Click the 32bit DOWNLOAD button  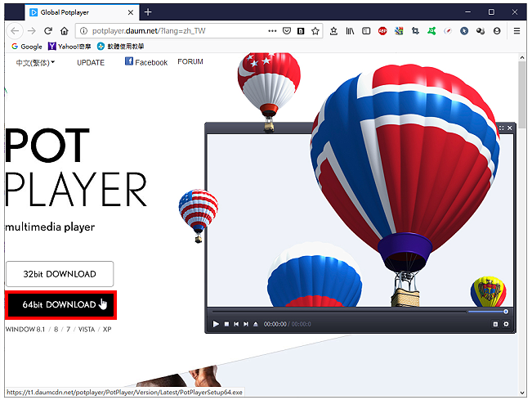[60, 274]
